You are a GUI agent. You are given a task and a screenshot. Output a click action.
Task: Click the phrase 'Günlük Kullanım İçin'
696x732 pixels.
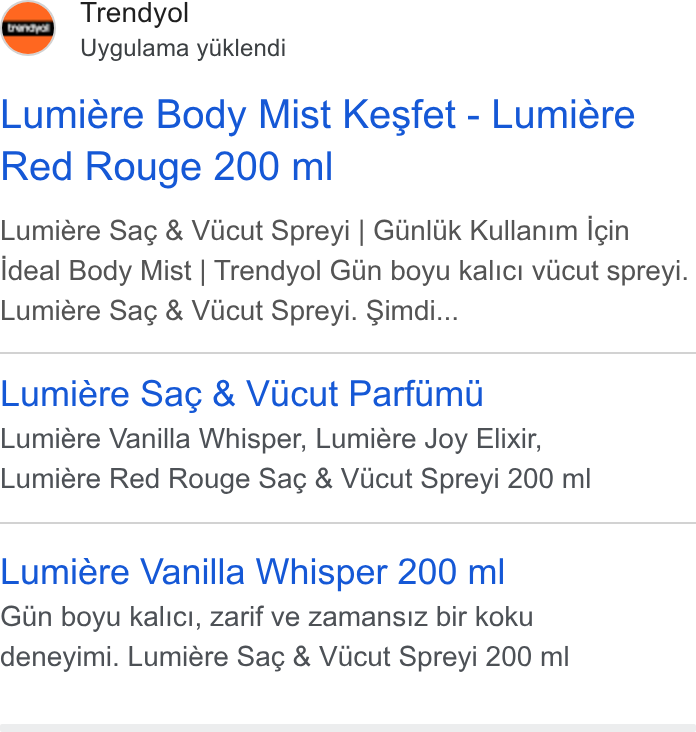(501, 231)
